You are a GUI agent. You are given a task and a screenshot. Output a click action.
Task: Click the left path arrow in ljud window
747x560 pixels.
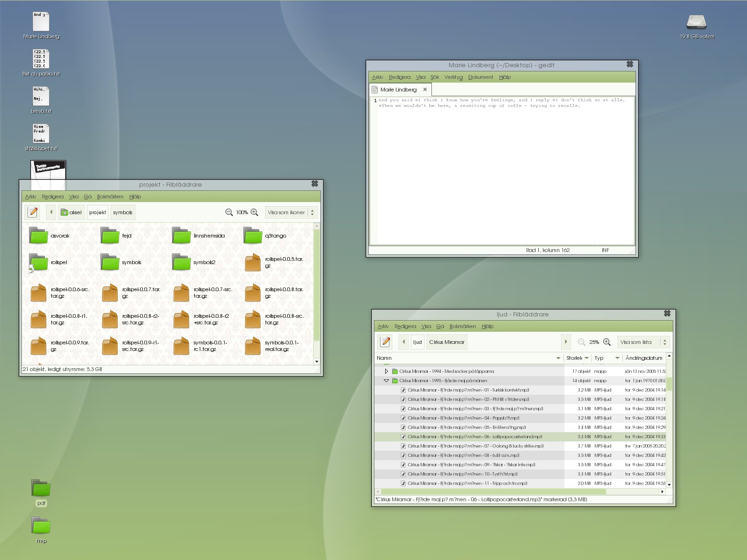tap(404, 342)
